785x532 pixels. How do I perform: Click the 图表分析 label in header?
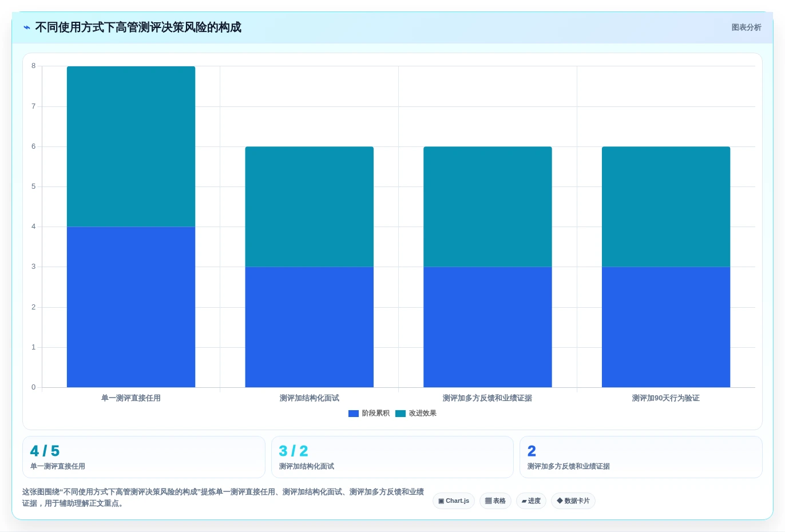click(746, 27)
